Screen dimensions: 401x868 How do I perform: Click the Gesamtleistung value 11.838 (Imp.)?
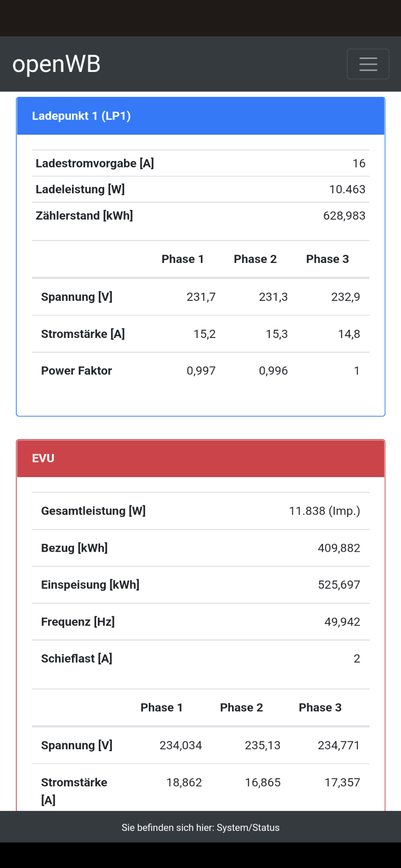coord(324,511)
